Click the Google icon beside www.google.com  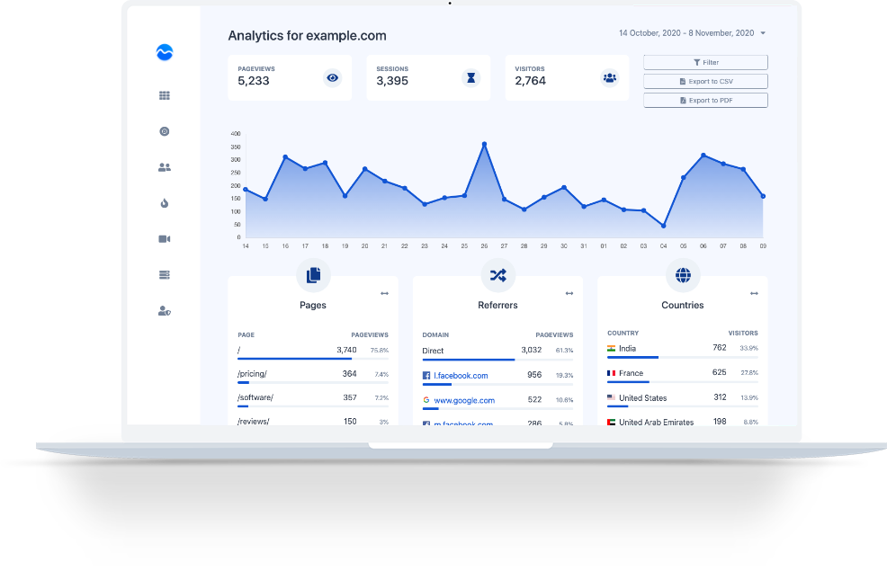426,400
